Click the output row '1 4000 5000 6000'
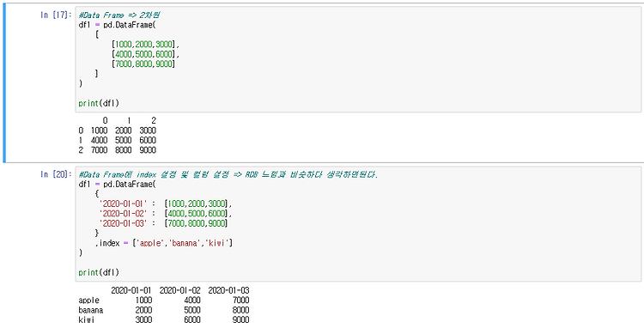This screenshot has height=328, width=644. tap(118, 140)
